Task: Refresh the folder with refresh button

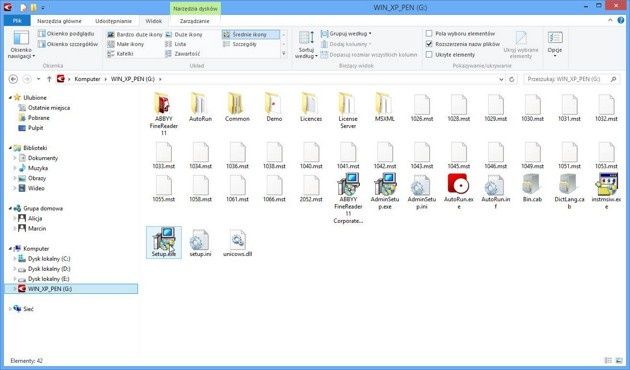Action: tap(511, 80)
